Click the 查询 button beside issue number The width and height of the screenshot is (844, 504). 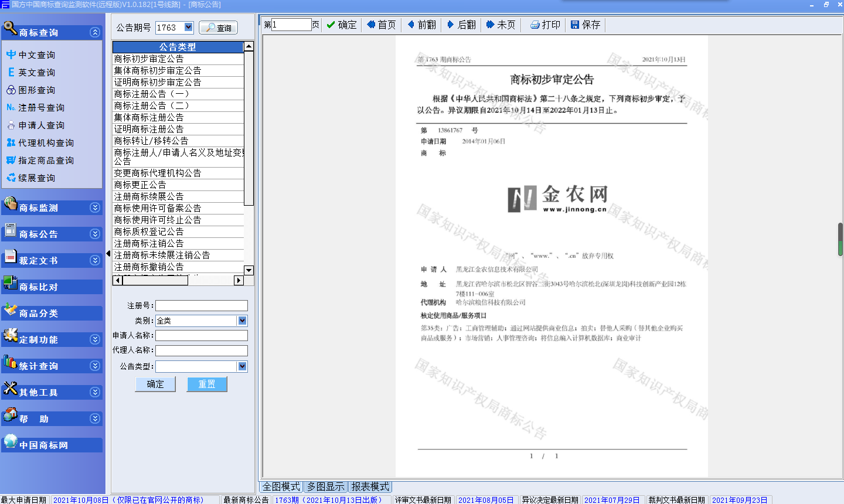pyautogui.click(x=218, y=28)
